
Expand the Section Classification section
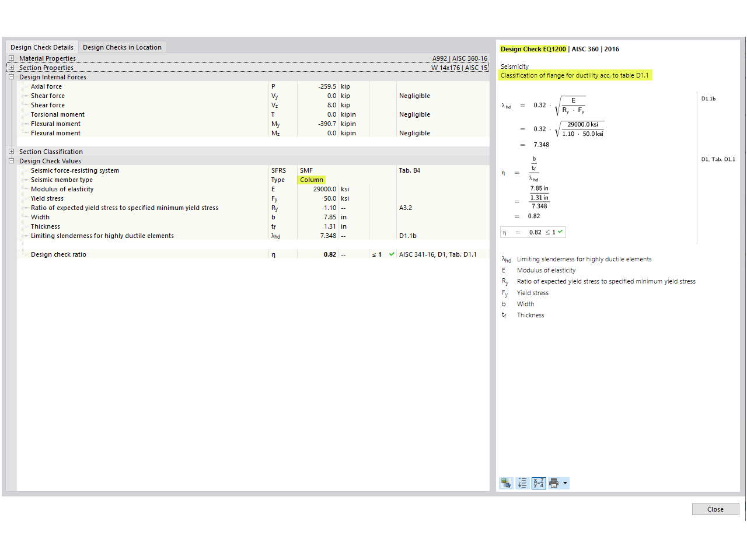pos(11,151)
